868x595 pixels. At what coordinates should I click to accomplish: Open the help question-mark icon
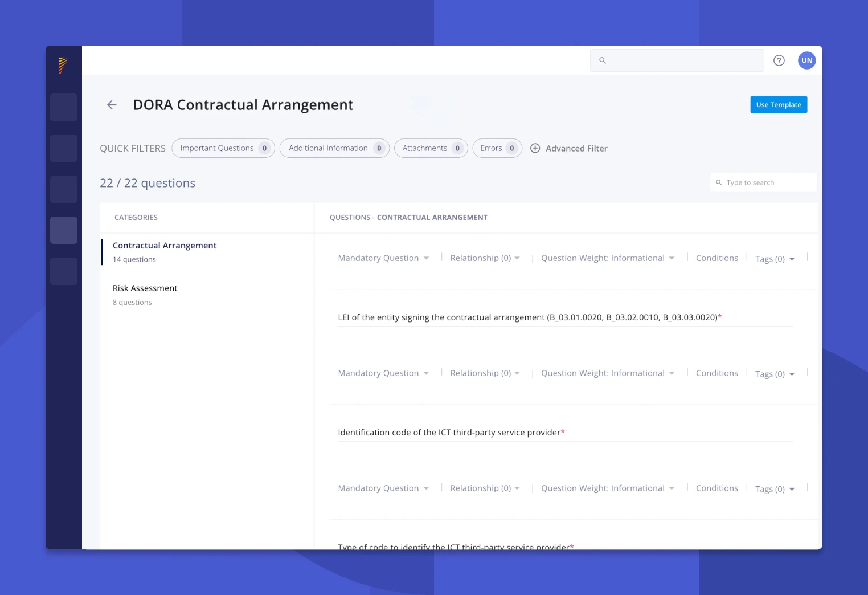pyautogui.click(x=779, y=60)
